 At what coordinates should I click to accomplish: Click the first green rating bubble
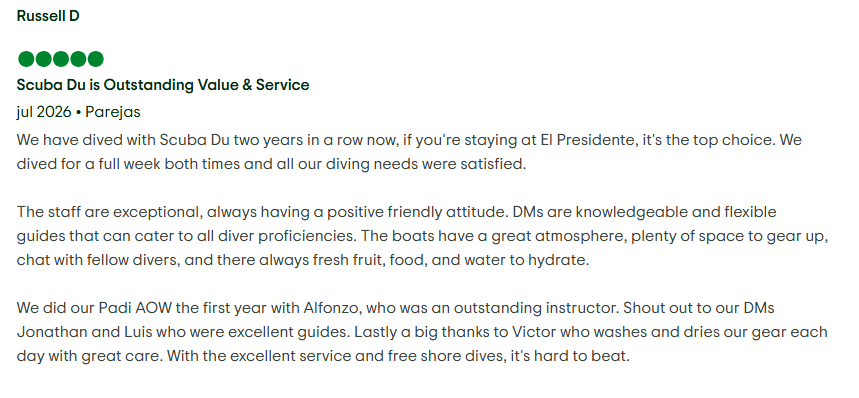point(26,59)
